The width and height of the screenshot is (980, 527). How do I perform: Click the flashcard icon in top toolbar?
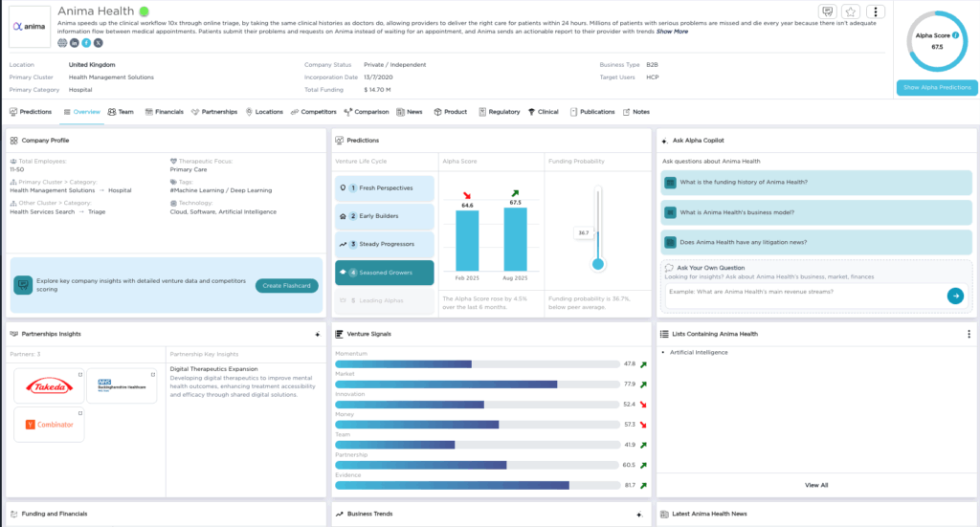tap(828, 11)
